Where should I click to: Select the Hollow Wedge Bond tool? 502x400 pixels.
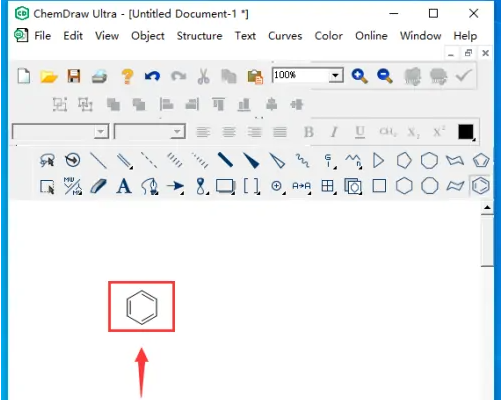[x=277, y=160]
